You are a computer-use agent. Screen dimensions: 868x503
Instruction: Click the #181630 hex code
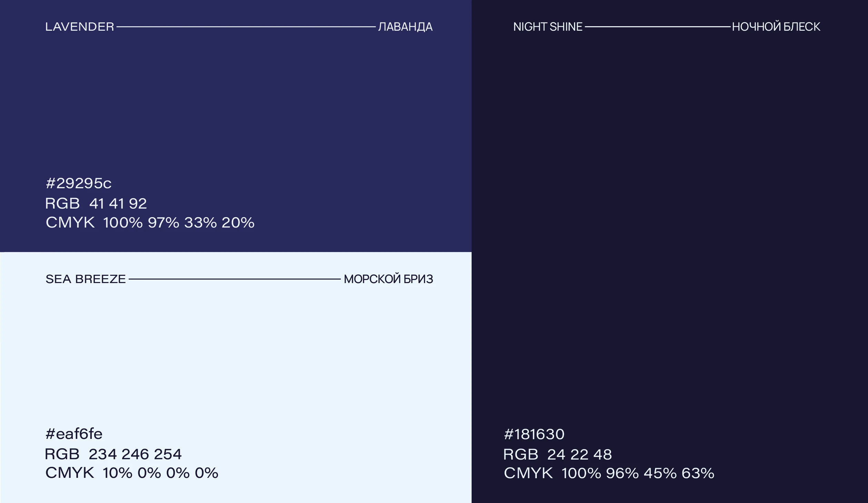point(534,434)
